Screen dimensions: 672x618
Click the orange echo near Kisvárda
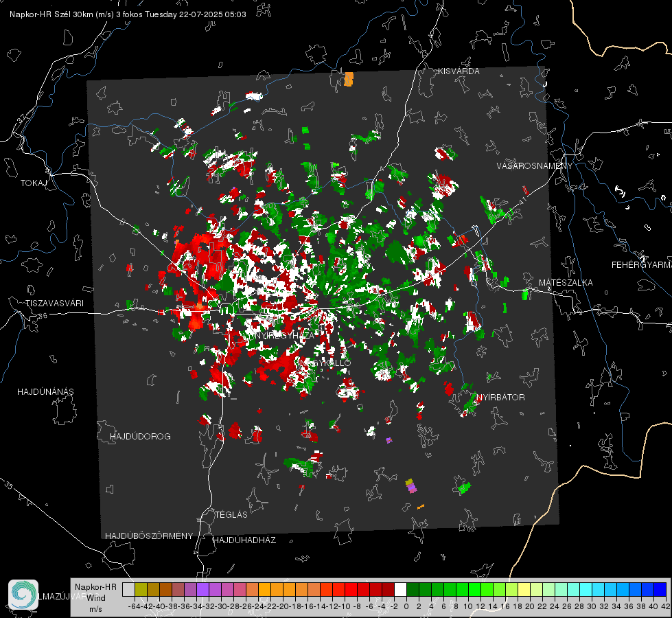[349, 79]
